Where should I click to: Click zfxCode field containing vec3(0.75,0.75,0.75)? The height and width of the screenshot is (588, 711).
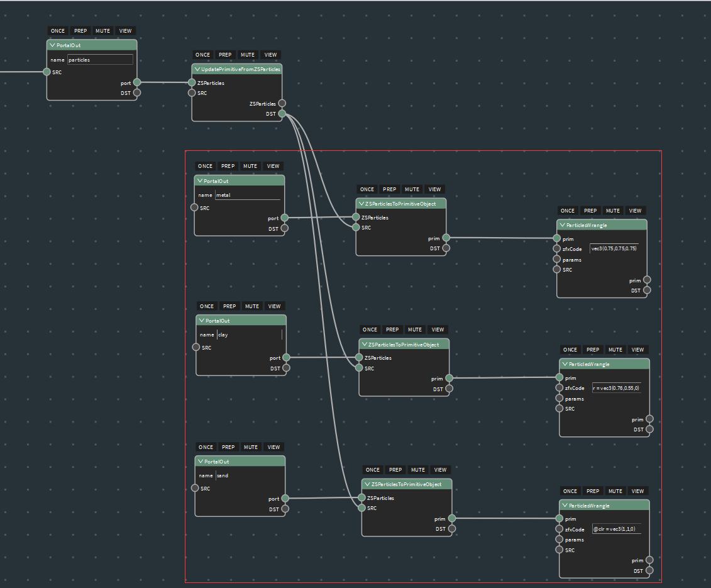tap(614, 248)
